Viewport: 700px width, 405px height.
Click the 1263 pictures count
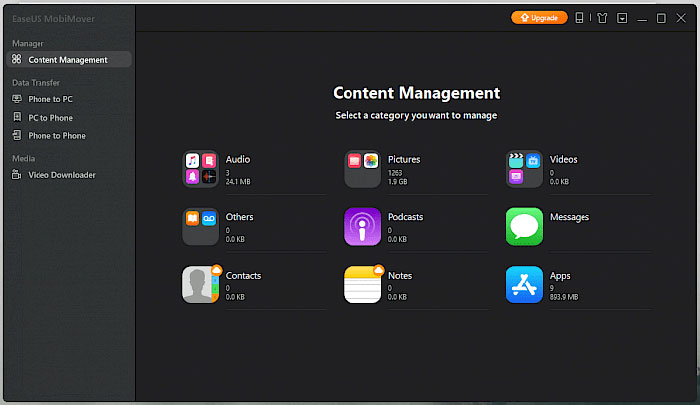pyautogui.click(x=395, y=173)
